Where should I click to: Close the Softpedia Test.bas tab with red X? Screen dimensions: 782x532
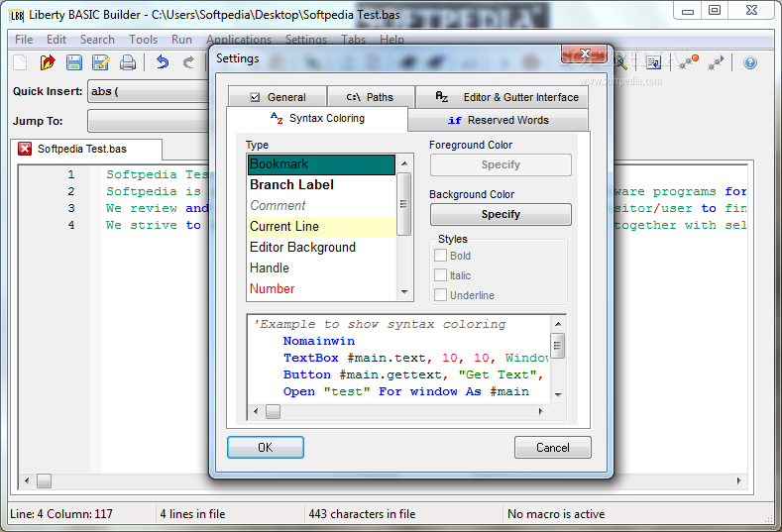tap(25, 149)
